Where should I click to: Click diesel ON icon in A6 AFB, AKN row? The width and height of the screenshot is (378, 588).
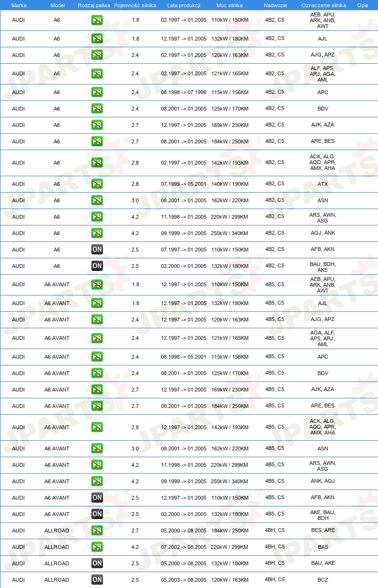click(97, 250)
